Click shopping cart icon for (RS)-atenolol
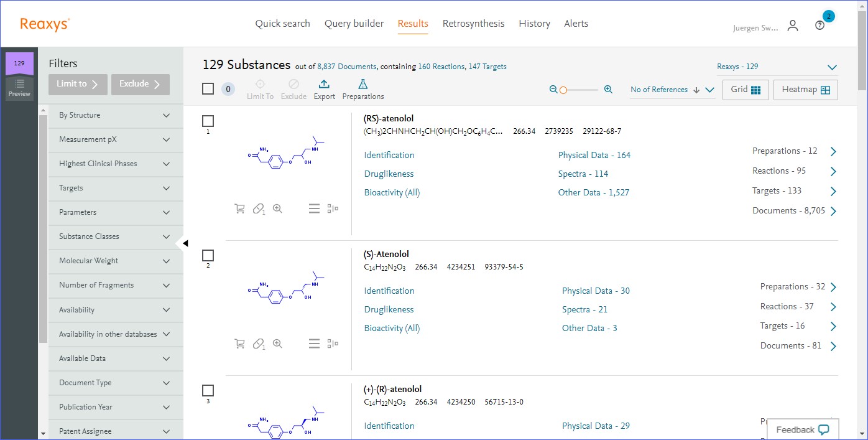The height and width of the screenshot is (440, 868). 239,208
